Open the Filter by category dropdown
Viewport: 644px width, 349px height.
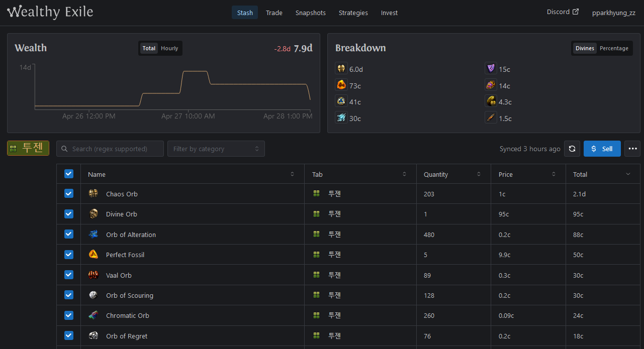216,149
